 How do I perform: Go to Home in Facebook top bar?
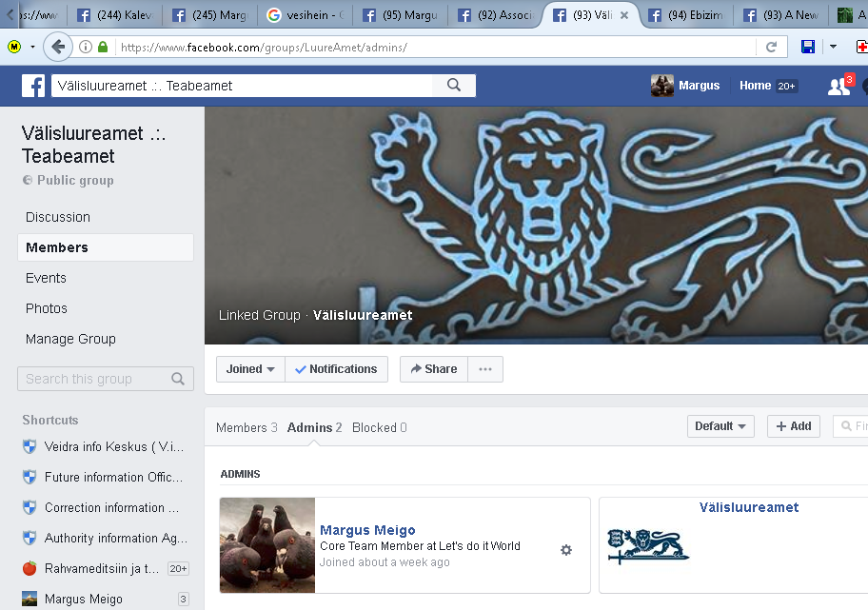pyautogui.click(x=755, y=86)
